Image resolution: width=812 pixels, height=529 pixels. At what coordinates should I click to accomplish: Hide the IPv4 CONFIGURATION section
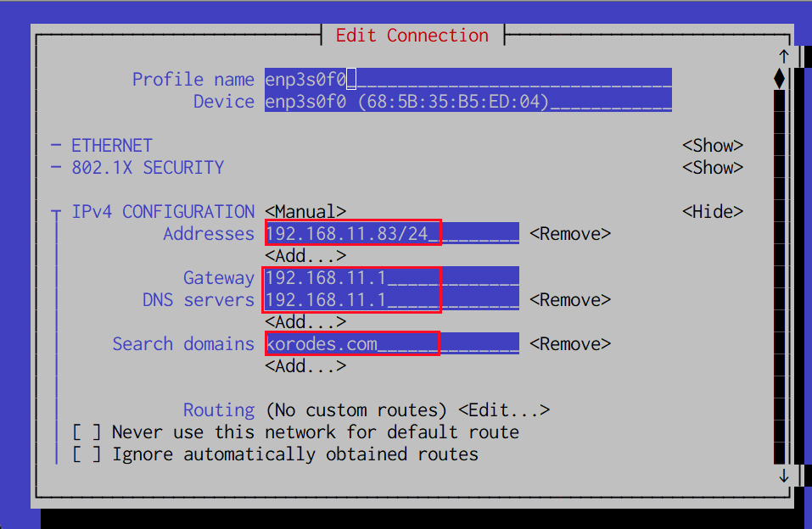713,212
